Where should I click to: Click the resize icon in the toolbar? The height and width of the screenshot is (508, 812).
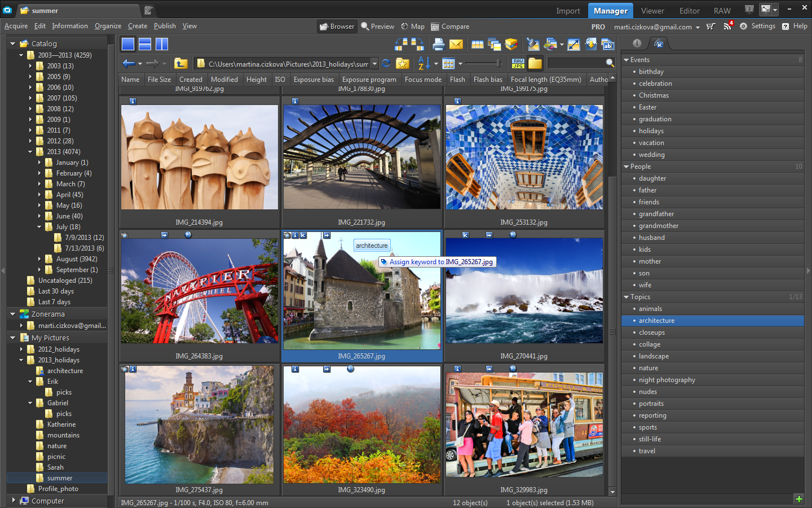point(573,44)
